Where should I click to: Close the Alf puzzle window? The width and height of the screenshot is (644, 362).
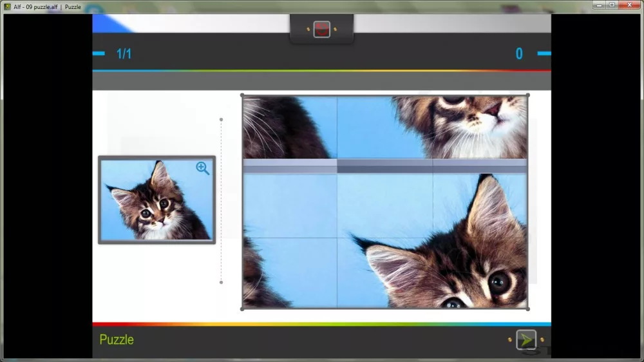tap(629, 5)
